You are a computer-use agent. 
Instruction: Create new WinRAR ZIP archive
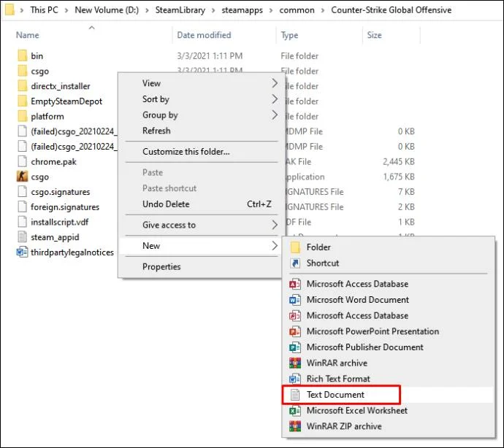click(388, 426)
